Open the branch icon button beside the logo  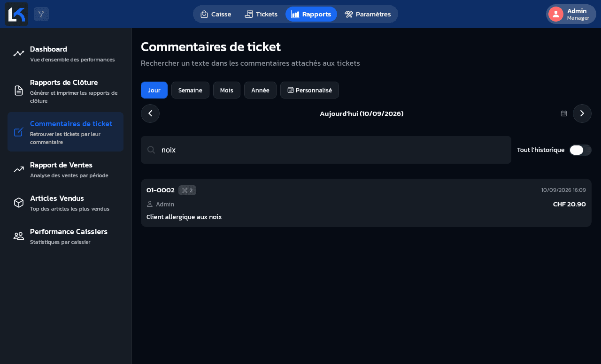click(x=41, y=14)
